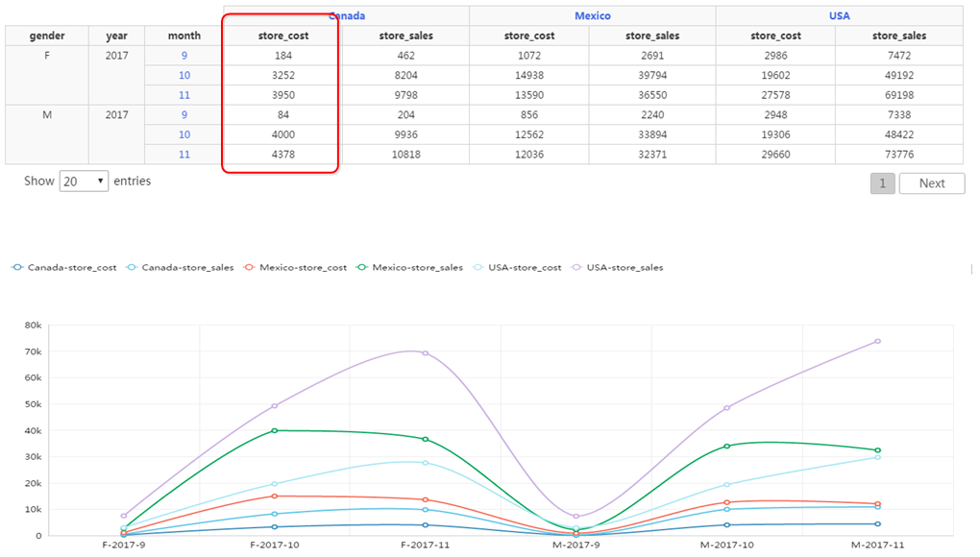Click the gender column header
Viewport: 980px width, 557px height.
[x=47, y=36]
